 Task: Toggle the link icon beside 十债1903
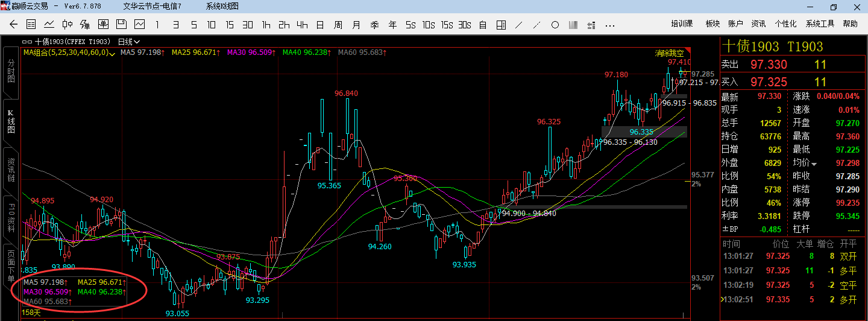pyautogui.click(x=27, y=42)
